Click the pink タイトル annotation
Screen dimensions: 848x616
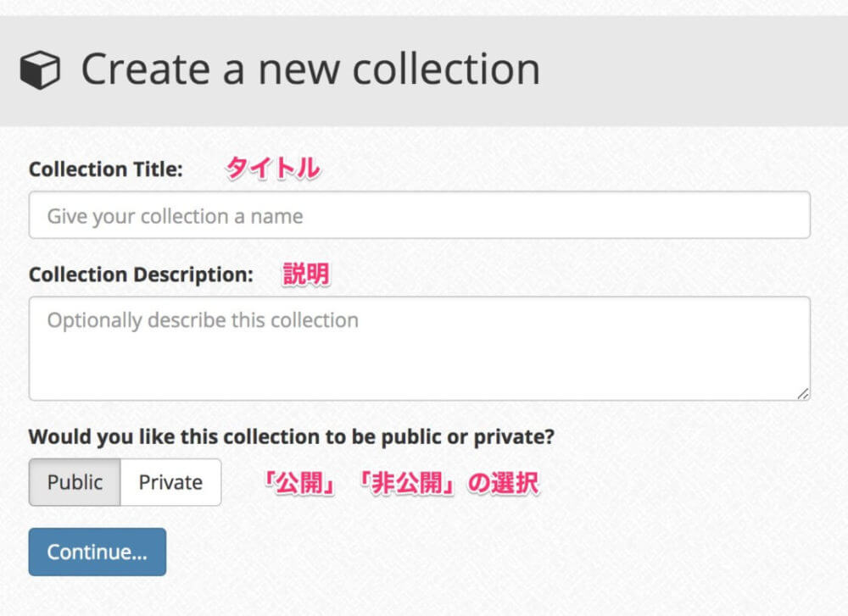coord(272,168)
